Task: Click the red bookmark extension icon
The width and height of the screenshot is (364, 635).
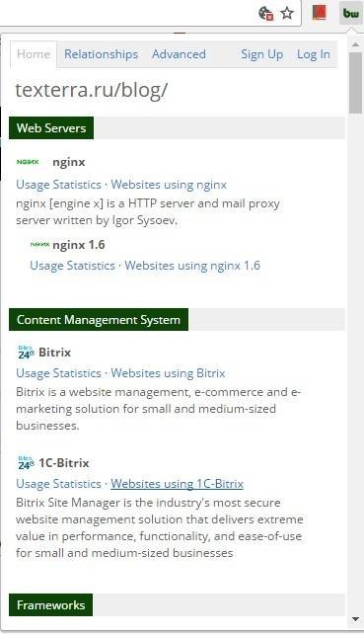Action: click(x=320, y=13)
